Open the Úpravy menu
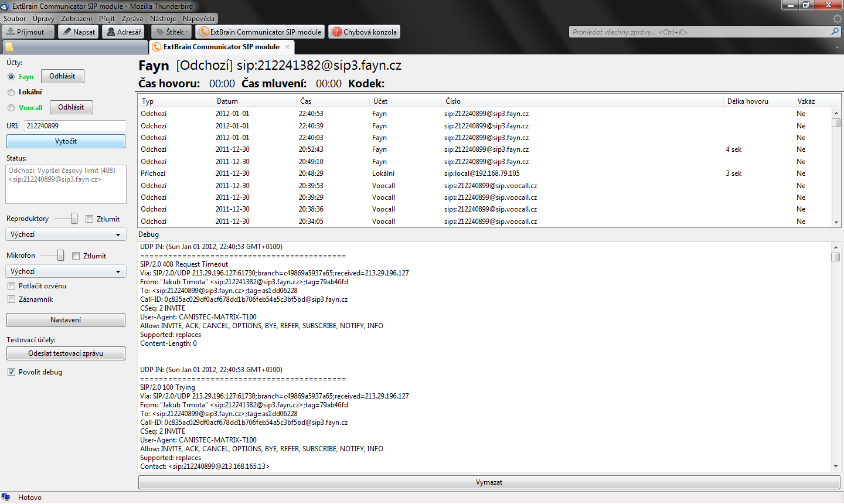Viewport: 844px width, 504px height. click(x=43, y=19)
